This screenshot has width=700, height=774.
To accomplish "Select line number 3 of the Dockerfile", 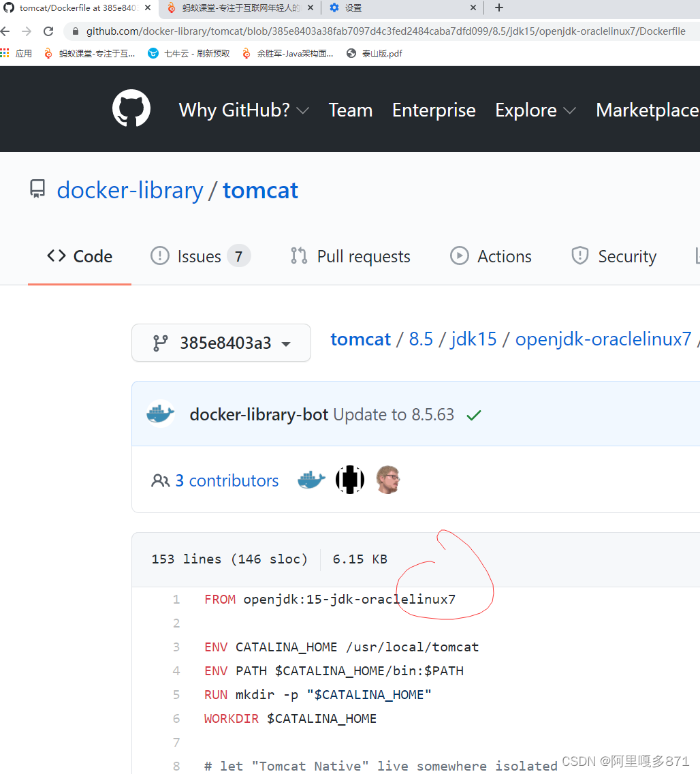I will 176,647.
